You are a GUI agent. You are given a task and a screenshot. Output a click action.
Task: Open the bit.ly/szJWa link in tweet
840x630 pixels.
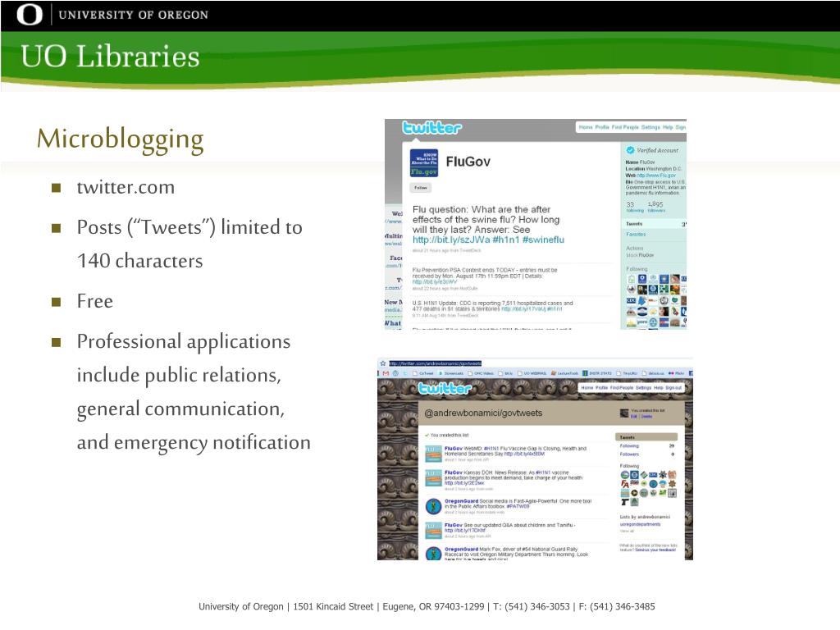click(x=451, y=240)
